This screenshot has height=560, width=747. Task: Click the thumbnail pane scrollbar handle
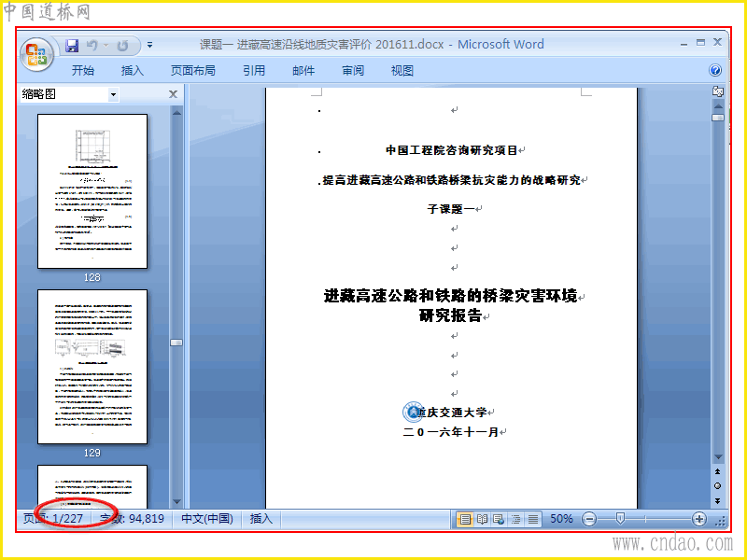[x=176, y=343]
